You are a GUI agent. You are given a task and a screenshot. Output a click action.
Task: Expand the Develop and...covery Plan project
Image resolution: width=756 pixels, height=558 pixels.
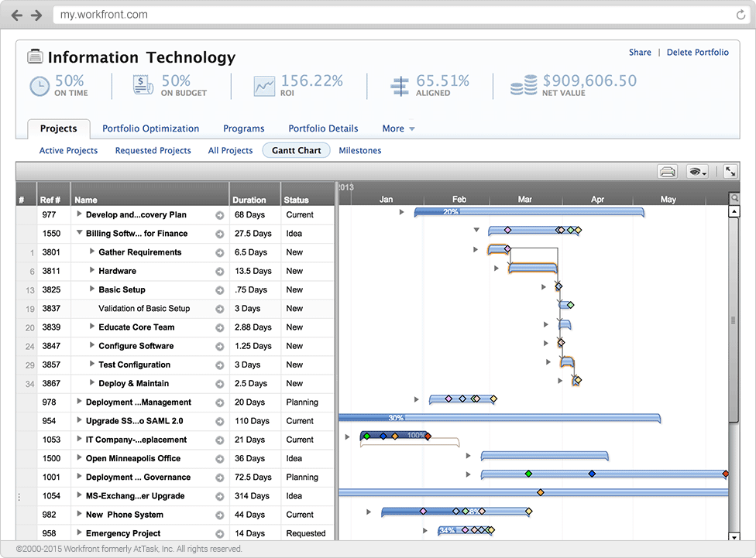[x=79, y=214]
